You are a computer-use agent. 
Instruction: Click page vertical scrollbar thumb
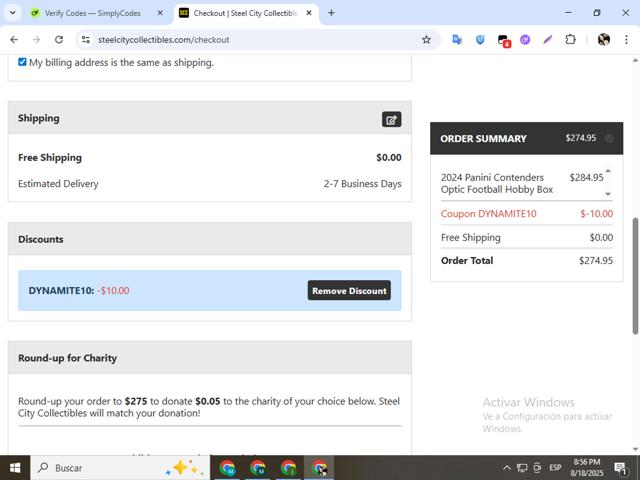pos(636,276)
